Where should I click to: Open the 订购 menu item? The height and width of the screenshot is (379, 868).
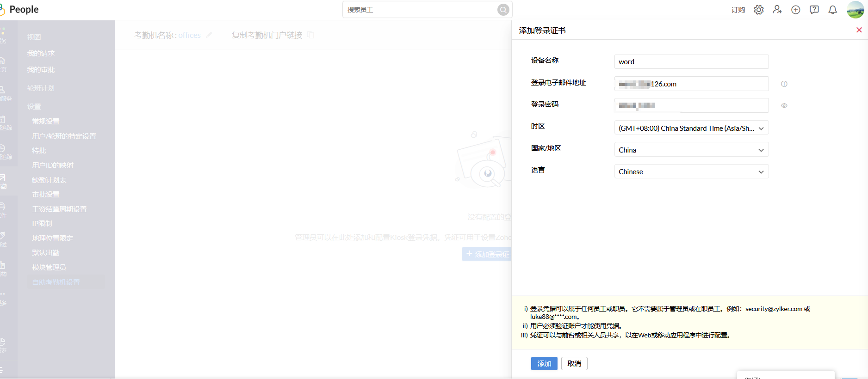point(738,10)
